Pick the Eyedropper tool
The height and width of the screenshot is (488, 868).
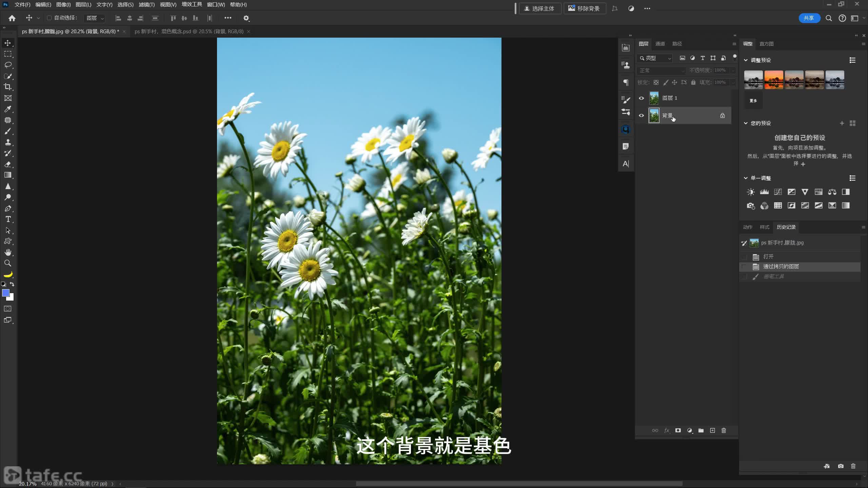click(8, 109)
